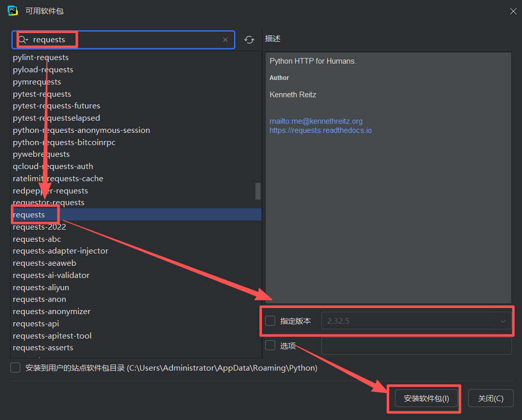Select python-requests-bitcoinrpc package
The image size is (522, 420).
tap(64, 142)
